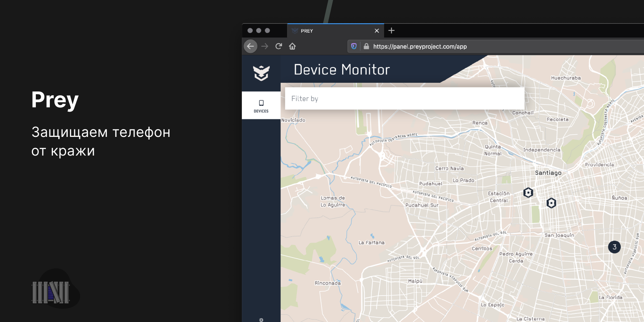Click the Rinconada map label
The width and height of the screenshot is (644, 322).
click(328, 283)
